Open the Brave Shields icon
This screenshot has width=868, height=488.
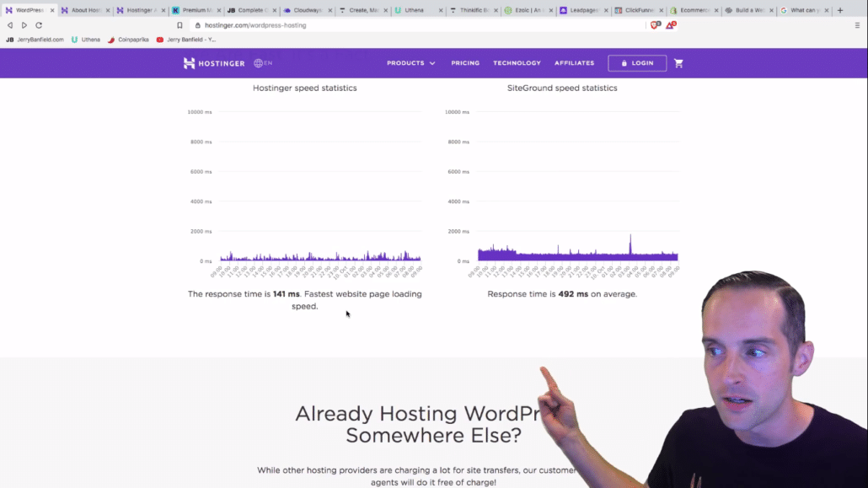pyautogui.click(x=656, y=25)
